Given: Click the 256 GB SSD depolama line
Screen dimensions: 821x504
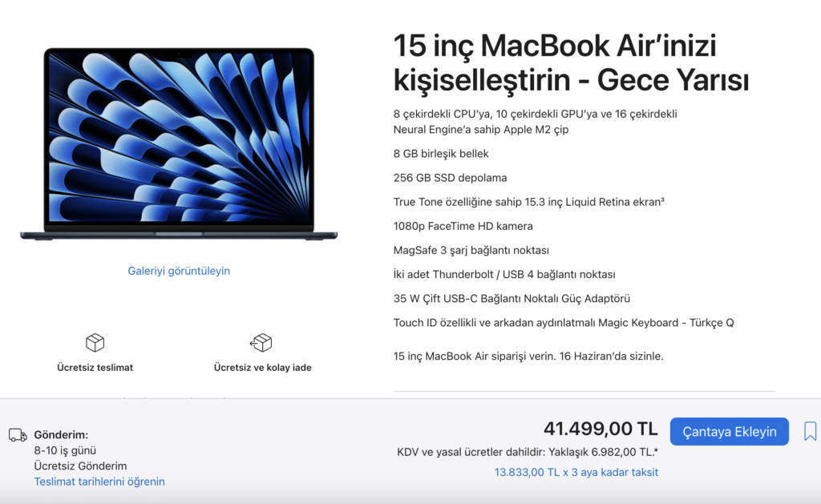Looking at the screenshot, I should (x=451, y=177).
